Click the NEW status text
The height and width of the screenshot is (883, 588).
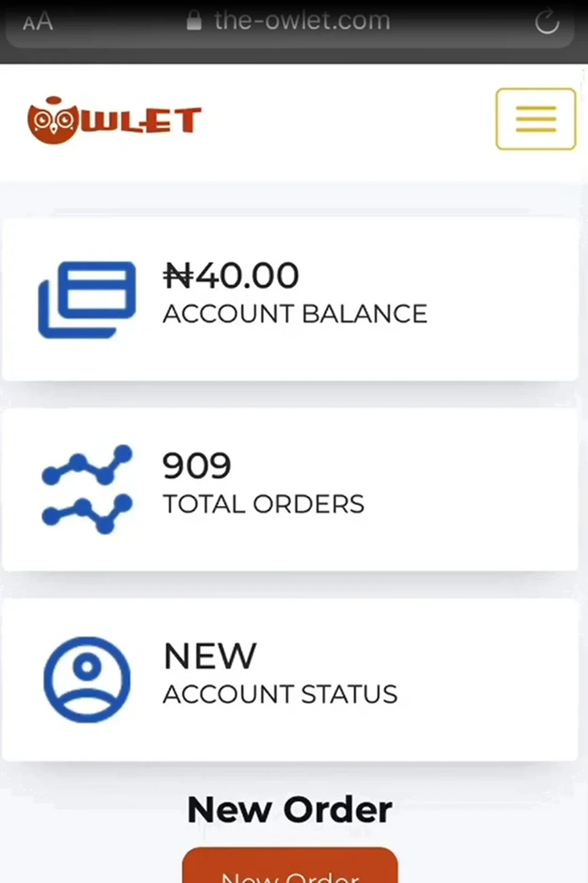[x=210, y=656]
